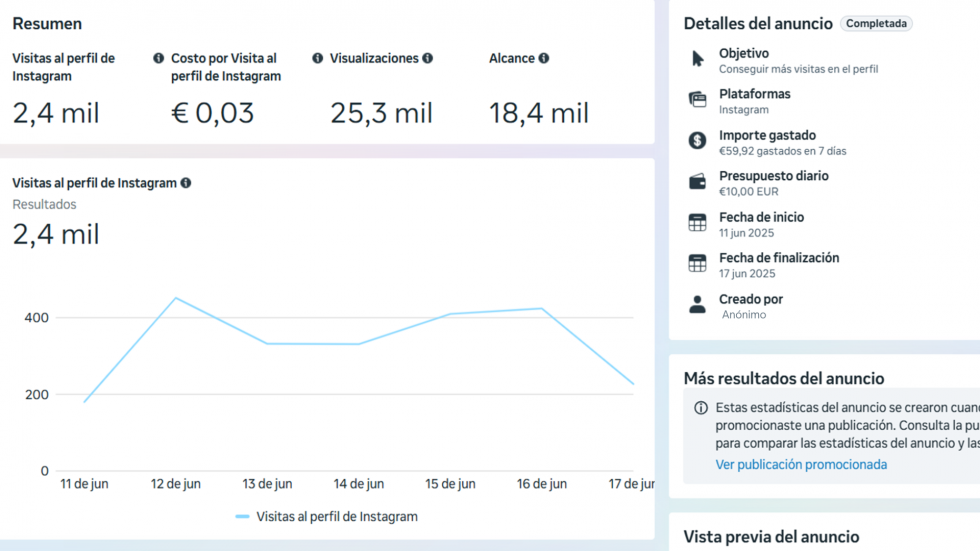The image size is (980, 551).
Task: Click the €10,00 EUR budget text
Action: 749,192
